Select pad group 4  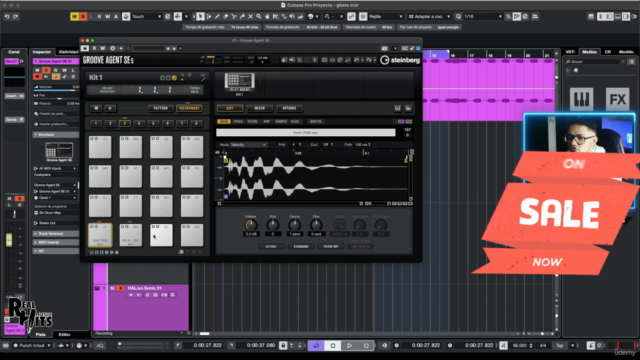point(139,123)
